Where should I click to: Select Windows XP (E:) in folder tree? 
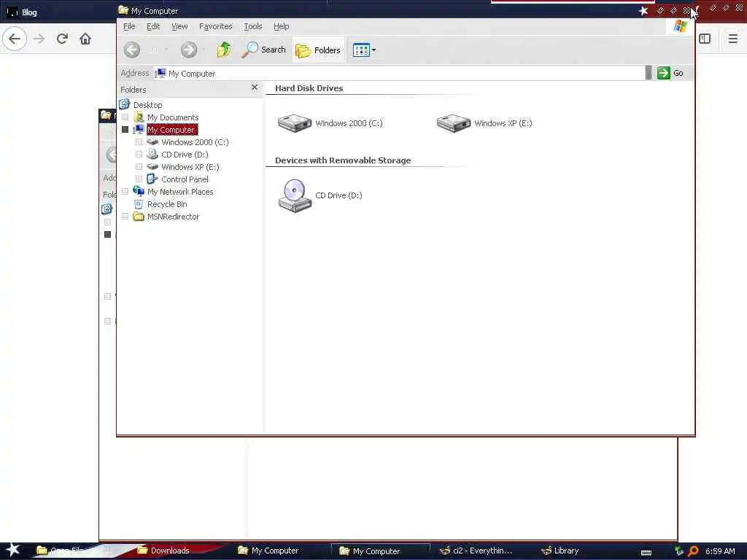pyautogui.click(x=190, y=167)
